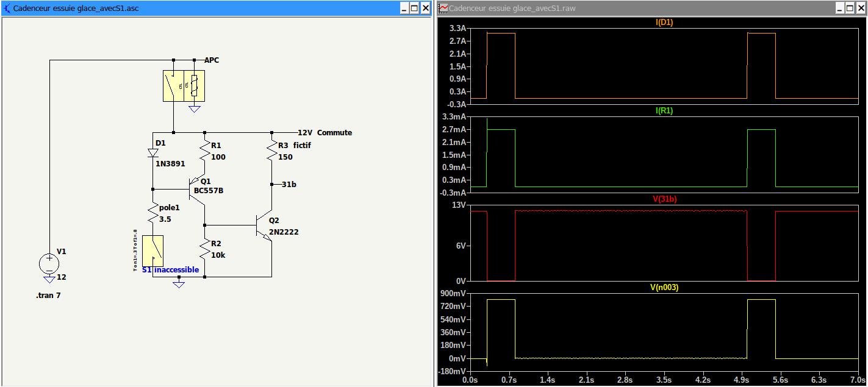Click the 10k value of R2

tap(218, 255)
